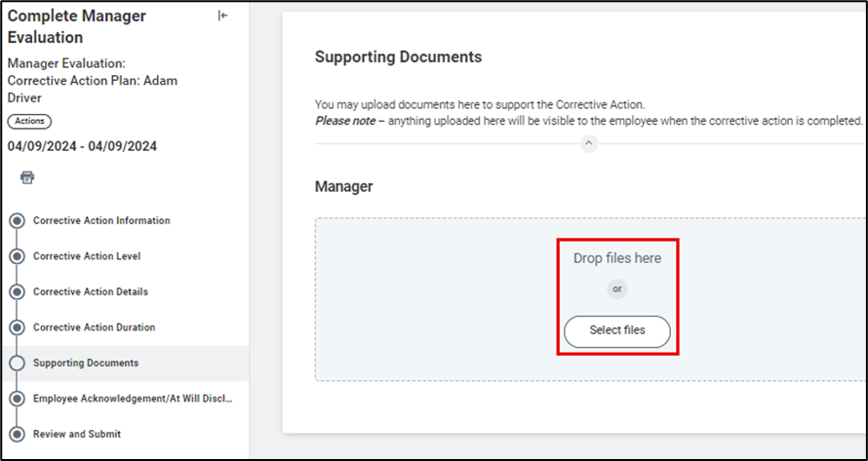
Task: Click the Review and Submit step circle
Action: tap(17, 435)
